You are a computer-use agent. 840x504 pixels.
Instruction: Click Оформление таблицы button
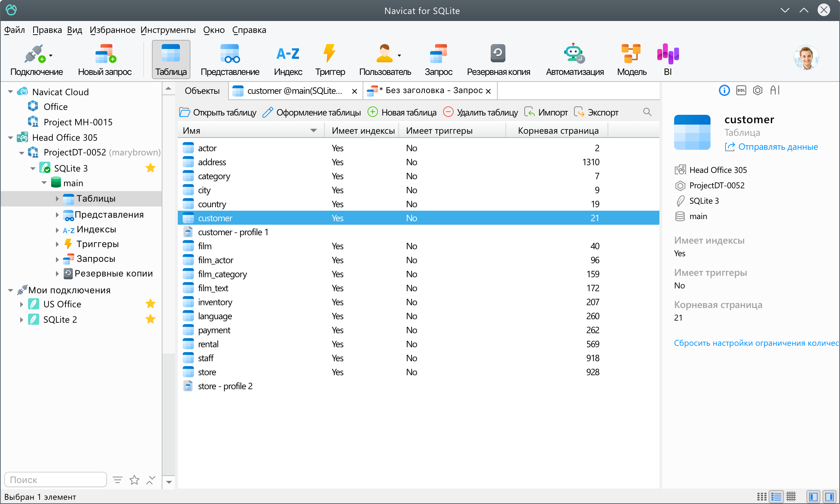click(312, 112)
